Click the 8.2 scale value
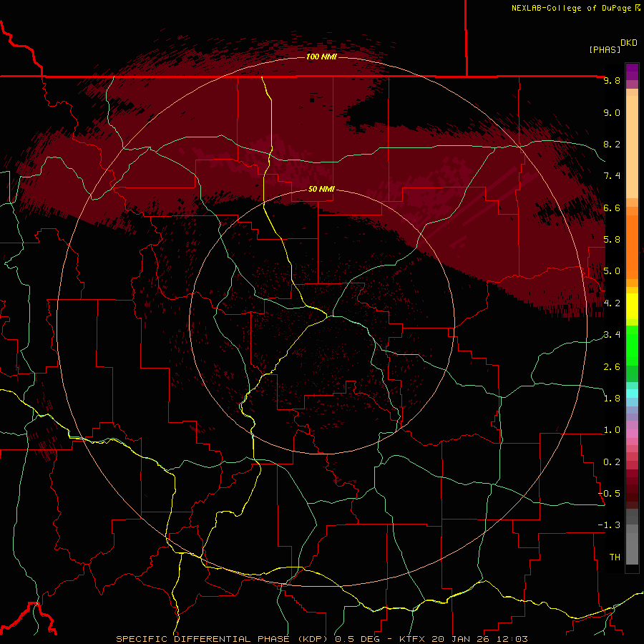This screenshot has height=644, width=644. pos(612,144)
